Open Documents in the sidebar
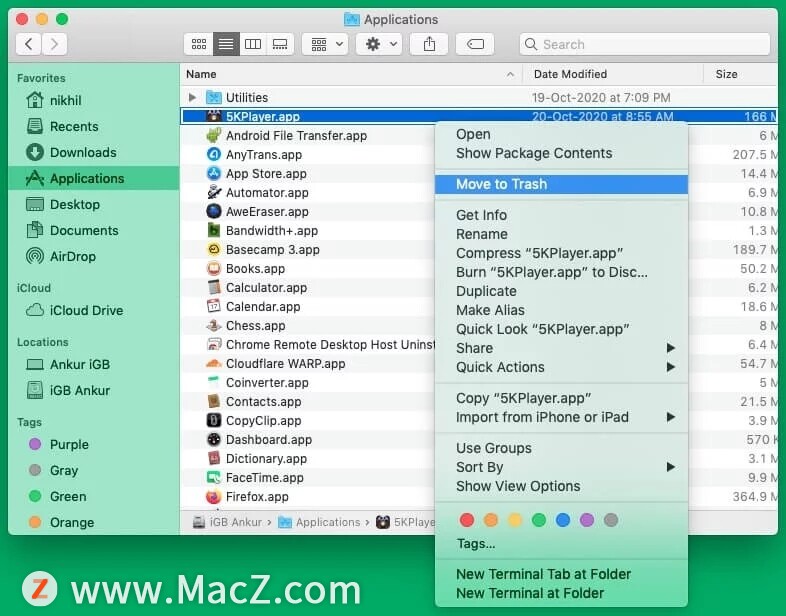The image size is (786, 616). point(93,231)
